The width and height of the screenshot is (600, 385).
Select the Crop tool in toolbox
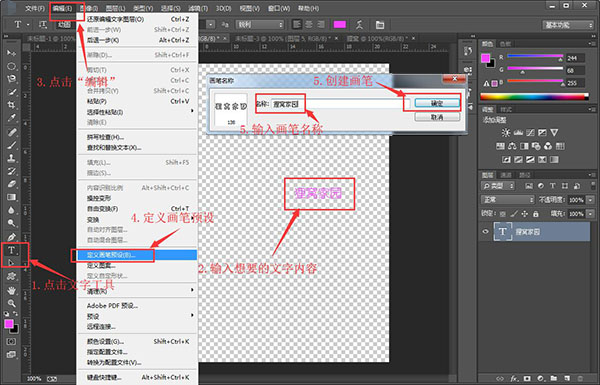point(11,104)
